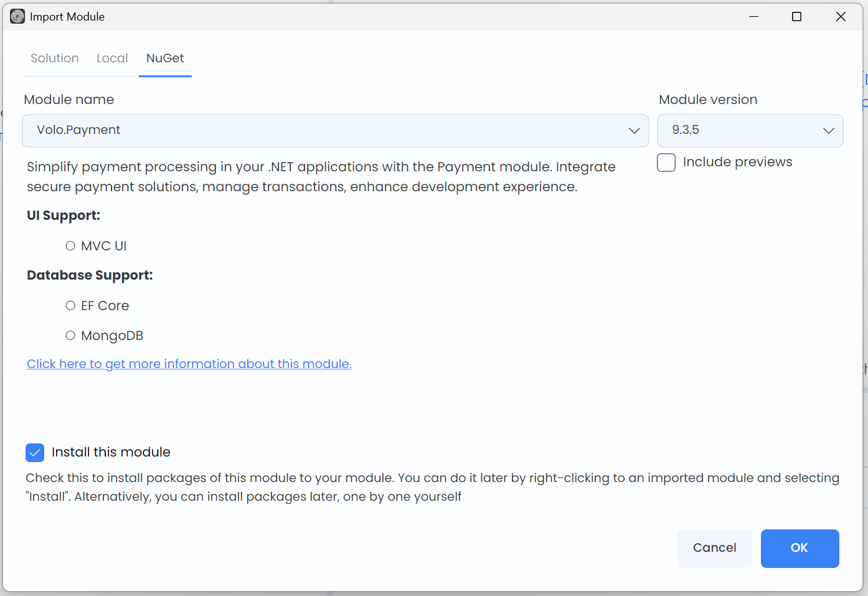Open the Volo.Payment module name combo box
Screen dimensions: 868x596
tap(324, 131)
